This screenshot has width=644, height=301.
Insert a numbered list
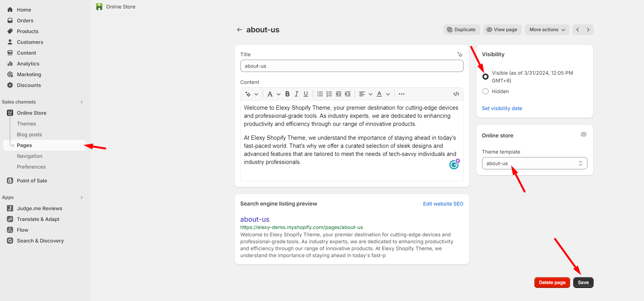click(x=329, y=94)
